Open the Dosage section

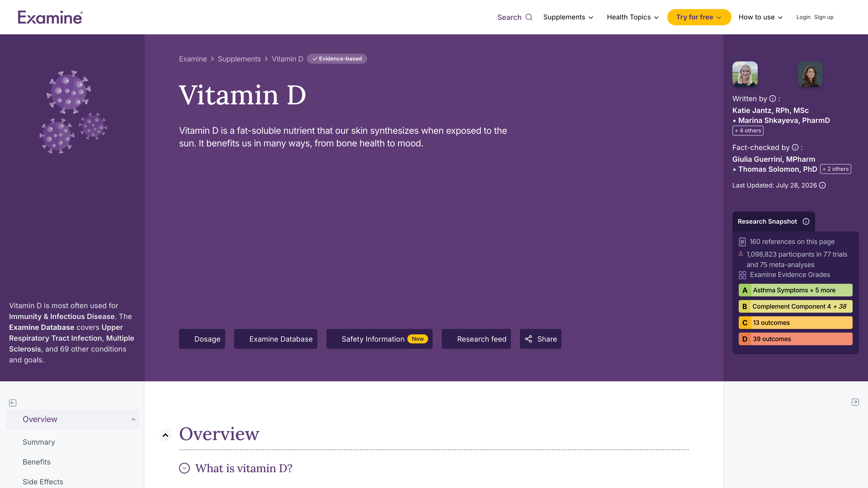[202, 339]
